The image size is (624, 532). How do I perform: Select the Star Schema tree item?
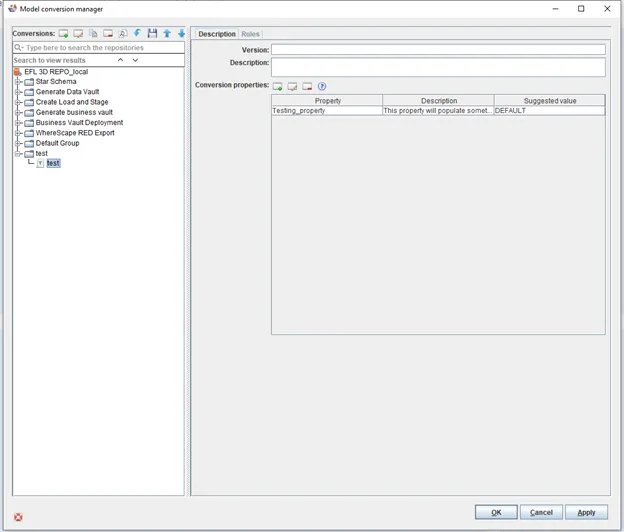[x=56, y=82]
